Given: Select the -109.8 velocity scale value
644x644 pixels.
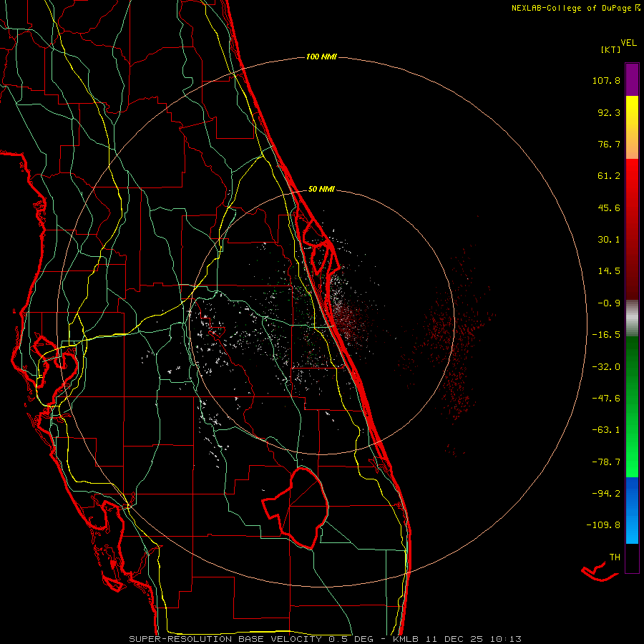Looking at the screenshot, I should coord(604,525).
